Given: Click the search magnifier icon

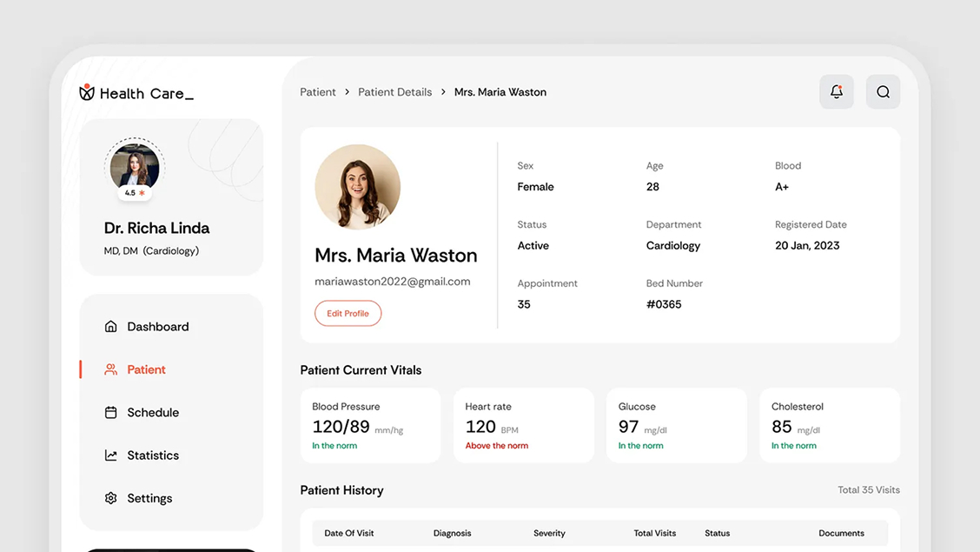Looking at the screenshot, I should click(x=883, y=92).
